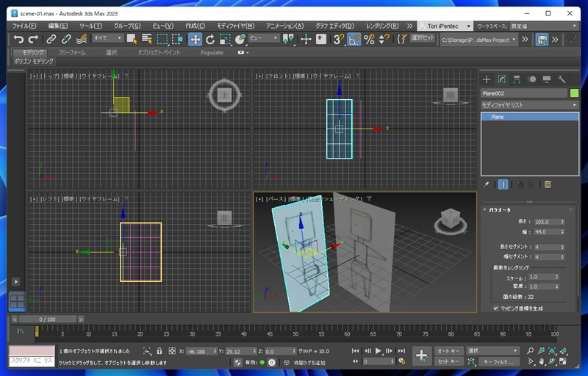
Task: Open the 編集(E) menu
Action: (58, 26)
